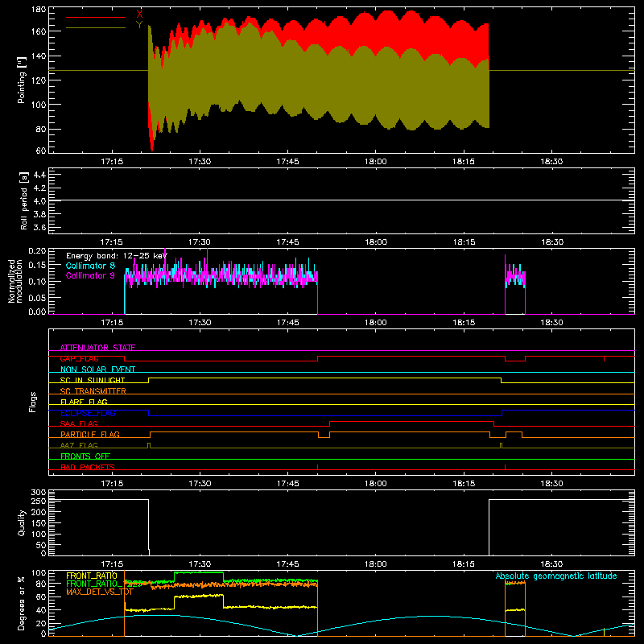The width and height of the screenshot is (644, 644).
Task: Click the 'Degrees or %' axis title
Action: (x=22, y=603)
